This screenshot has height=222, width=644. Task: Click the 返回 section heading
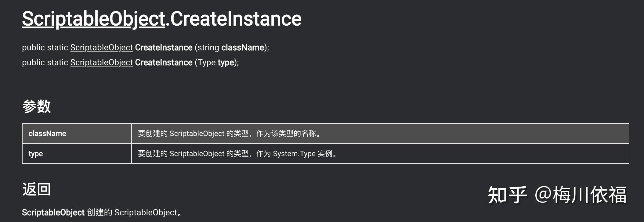(36, 189)
